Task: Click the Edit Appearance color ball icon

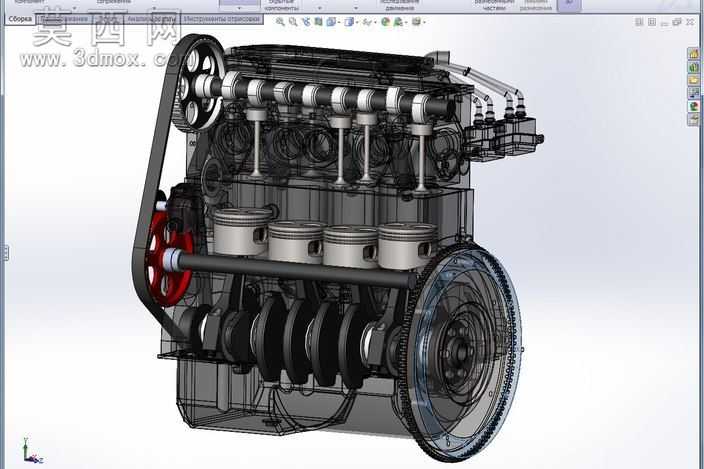Action: point(385,22)
